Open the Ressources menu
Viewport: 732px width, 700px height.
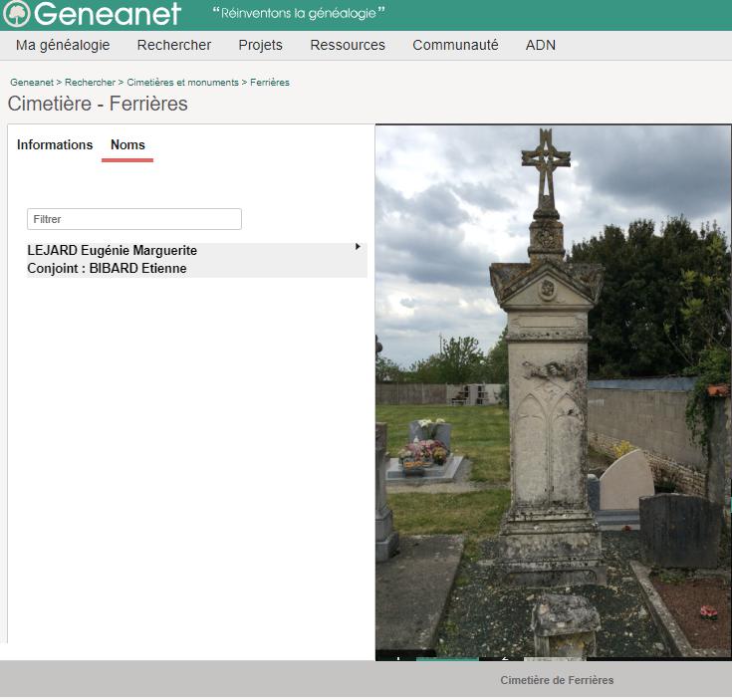(348, 45)
